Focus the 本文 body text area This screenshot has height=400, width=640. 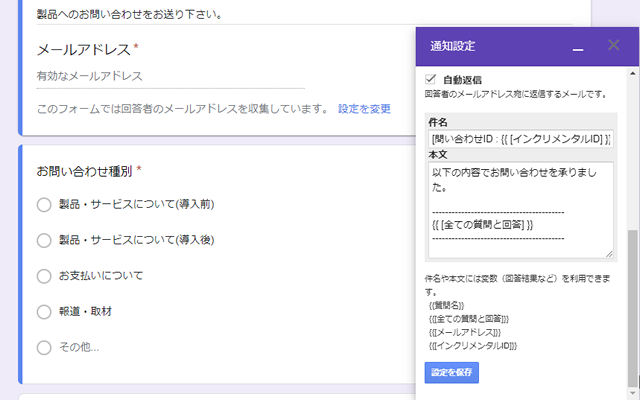click(521, 210)
